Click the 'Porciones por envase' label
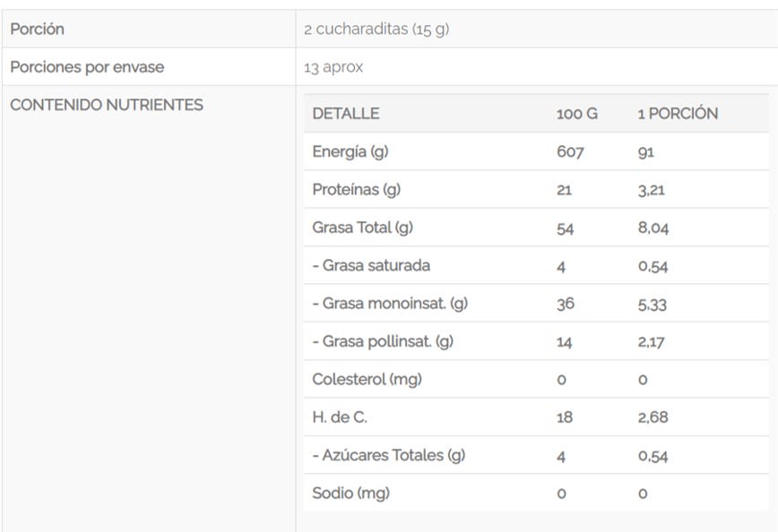778x532 pixels. (87, 67)
